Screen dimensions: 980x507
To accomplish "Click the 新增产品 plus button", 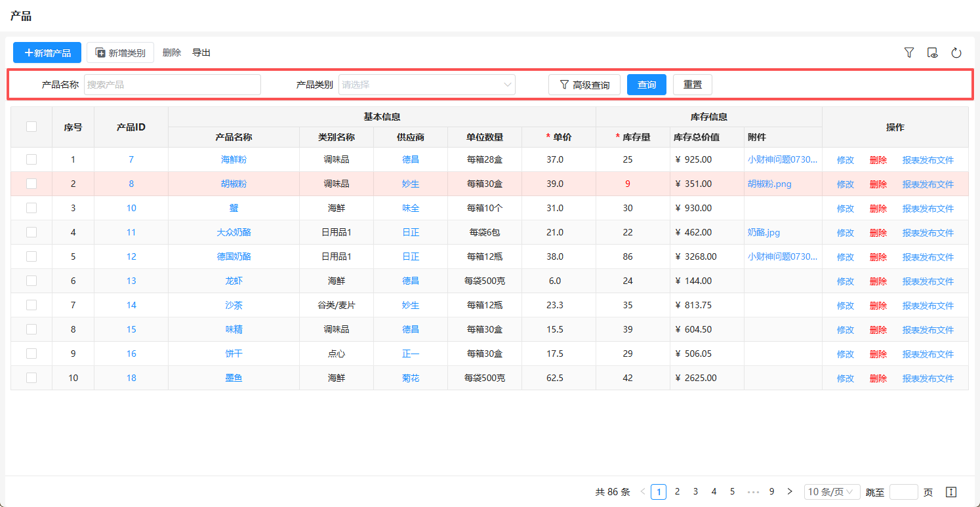I will click(x=47, y=52).
